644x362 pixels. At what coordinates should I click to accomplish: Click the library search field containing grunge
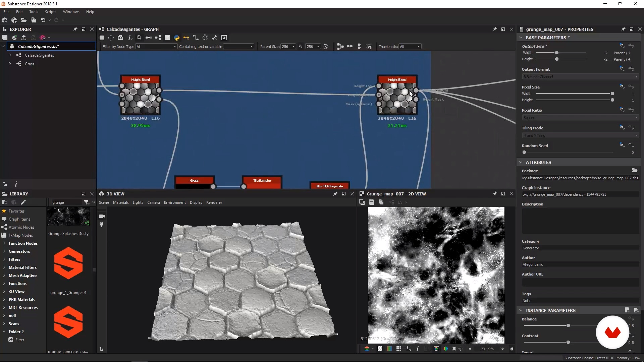point(66,202)
